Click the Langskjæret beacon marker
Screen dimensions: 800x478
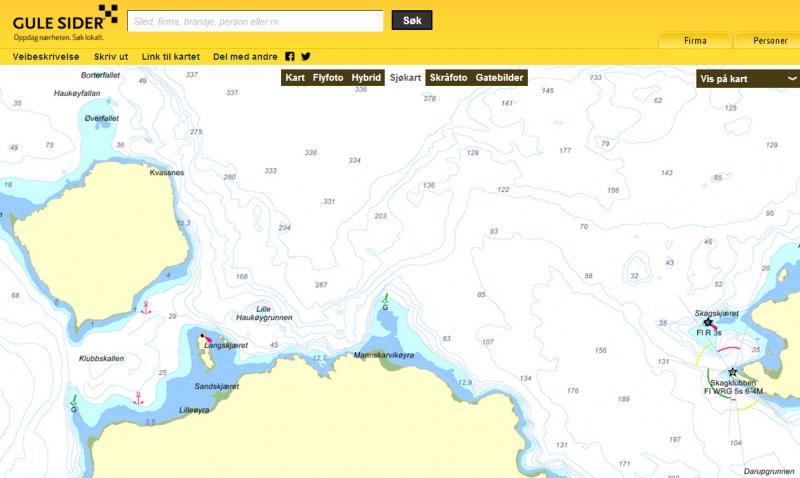click(204, 337)
